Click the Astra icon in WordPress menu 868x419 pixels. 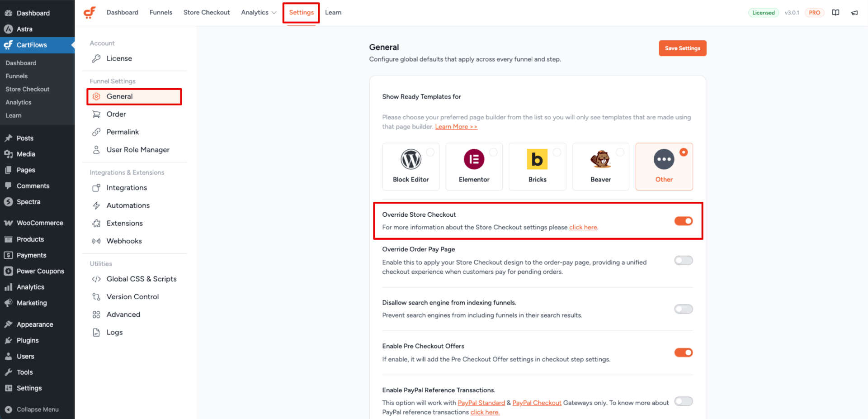[x=8, y=29]
